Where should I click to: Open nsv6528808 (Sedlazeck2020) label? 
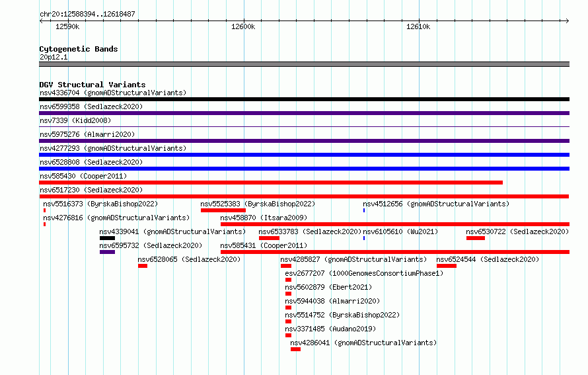pos(91,162)
